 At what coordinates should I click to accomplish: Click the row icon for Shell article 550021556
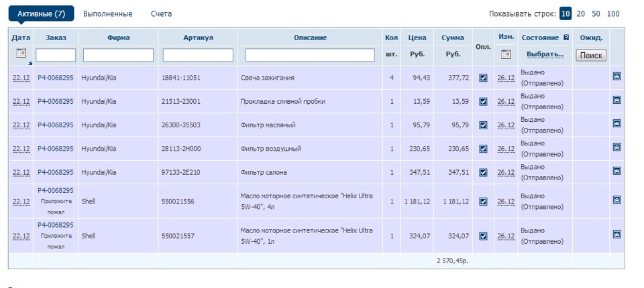[x=617, y=200]
